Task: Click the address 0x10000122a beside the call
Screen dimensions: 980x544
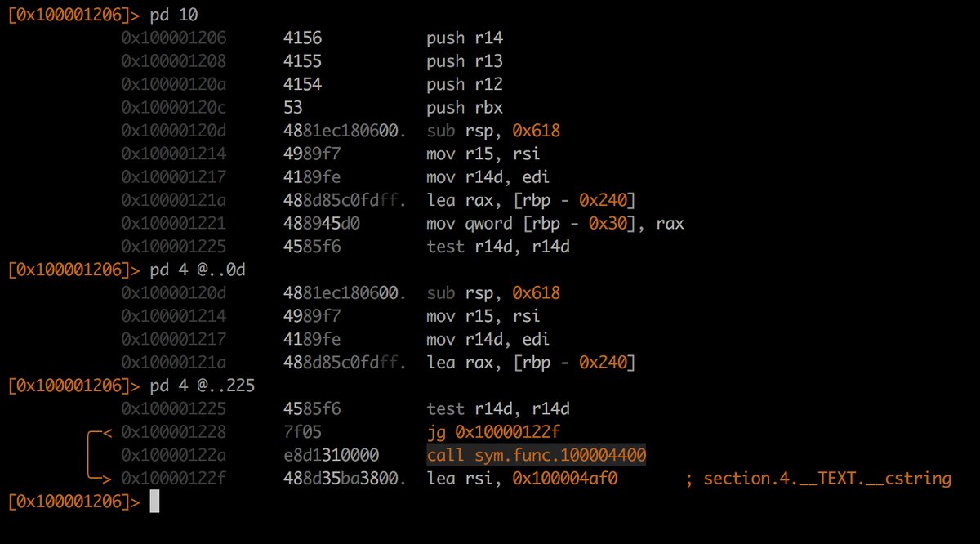Action: click(x=173, y=455)
